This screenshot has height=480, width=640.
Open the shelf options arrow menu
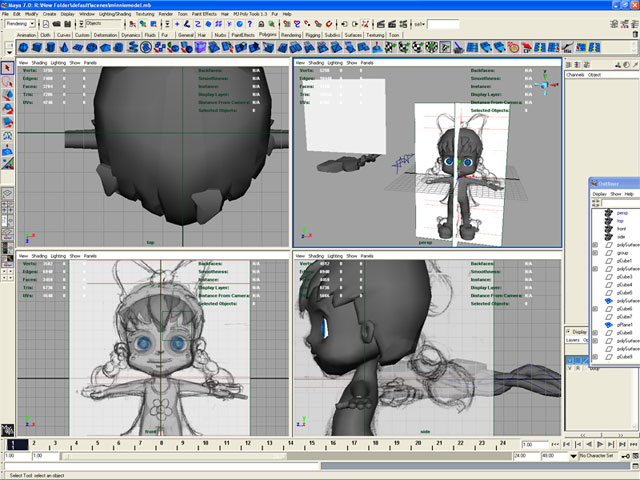tap(9, 52)
